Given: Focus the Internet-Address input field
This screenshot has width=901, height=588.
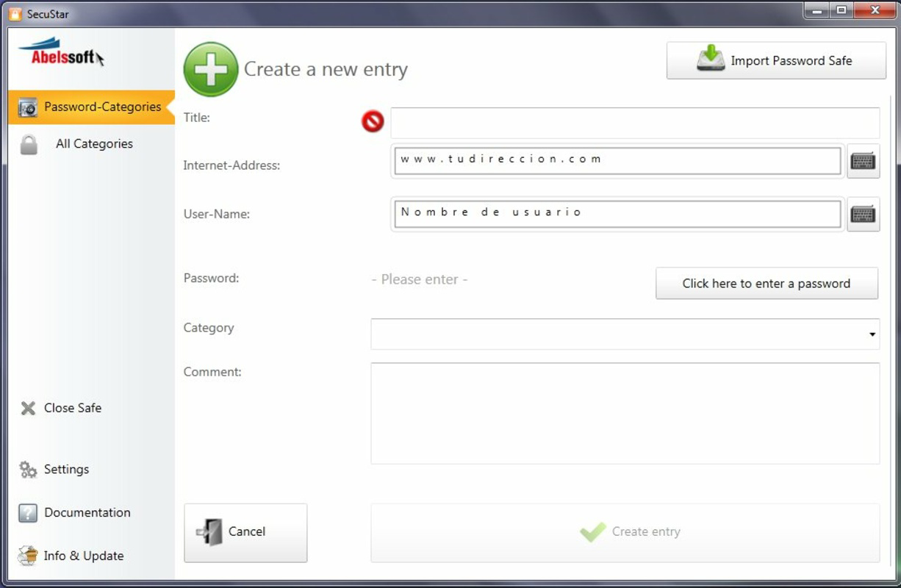Looking at the screenshot, I should (x=618, y=161).
